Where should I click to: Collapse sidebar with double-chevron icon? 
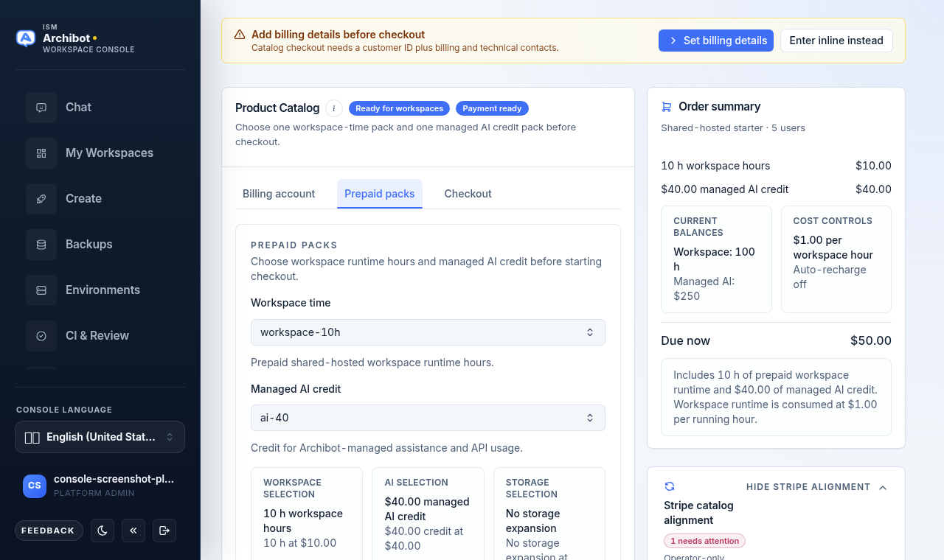coord(133,531)
